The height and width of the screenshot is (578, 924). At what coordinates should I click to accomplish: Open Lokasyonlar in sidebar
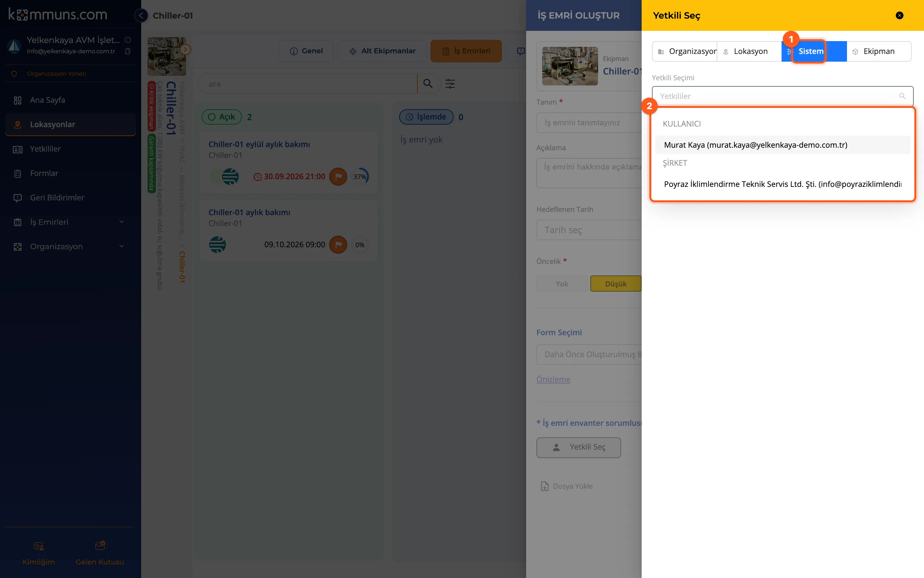[71, 125]
